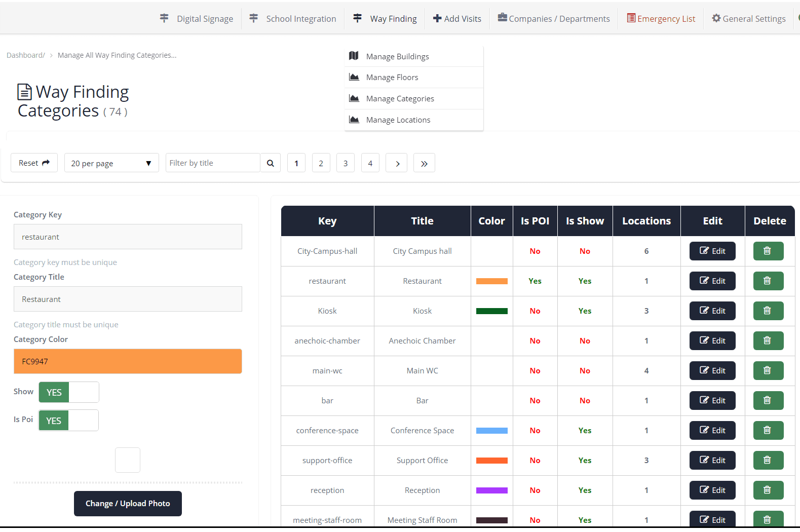Image resolution: width=800 pixels, height=532 pixels.
Task: Go to next page arrow
Action: [397, 163]
